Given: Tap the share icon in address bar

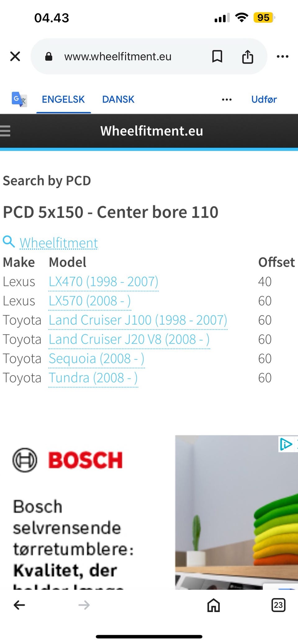Looking at the screenshot, I should [247, 57].
